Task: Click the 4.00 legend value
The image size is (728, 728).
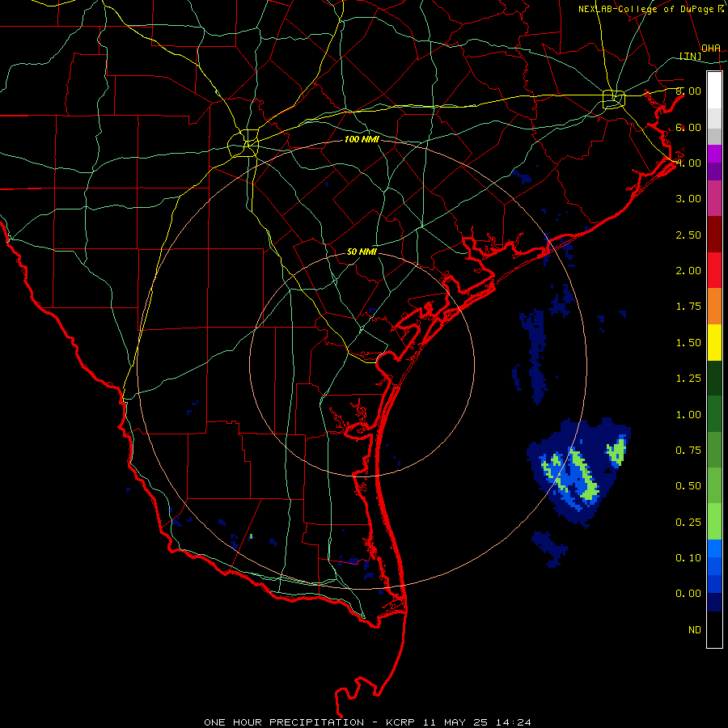Action: pos(688,163)
